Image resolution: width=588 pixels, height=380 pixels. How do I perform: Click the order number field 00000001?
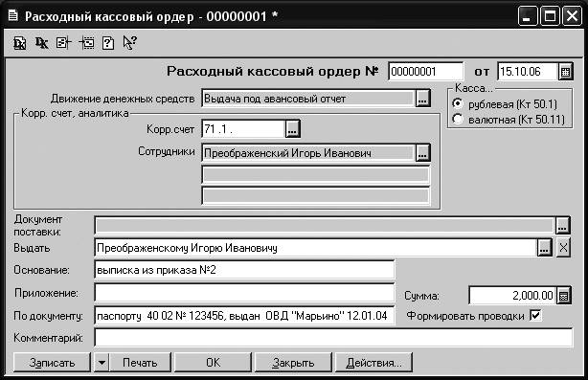425,72
